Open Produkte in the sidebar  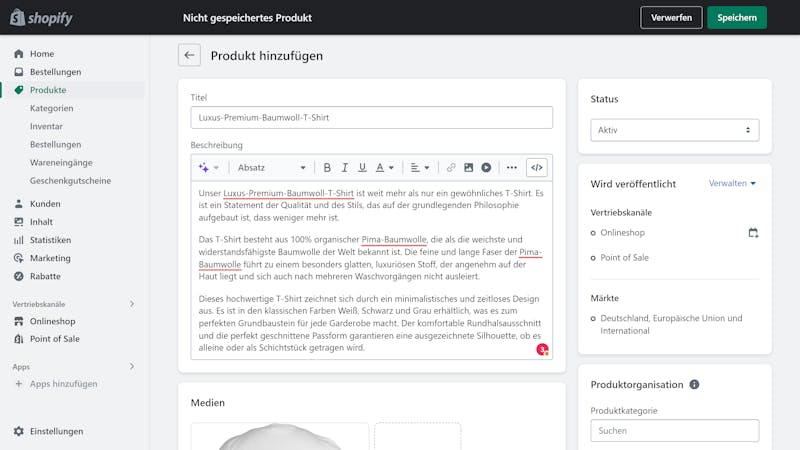click(x=48, y=90)
